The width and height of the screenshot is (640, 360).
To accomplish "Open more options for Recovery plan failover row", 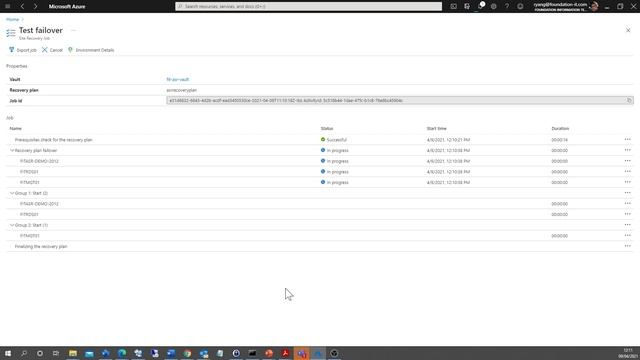I will click(x=627, y=150).
